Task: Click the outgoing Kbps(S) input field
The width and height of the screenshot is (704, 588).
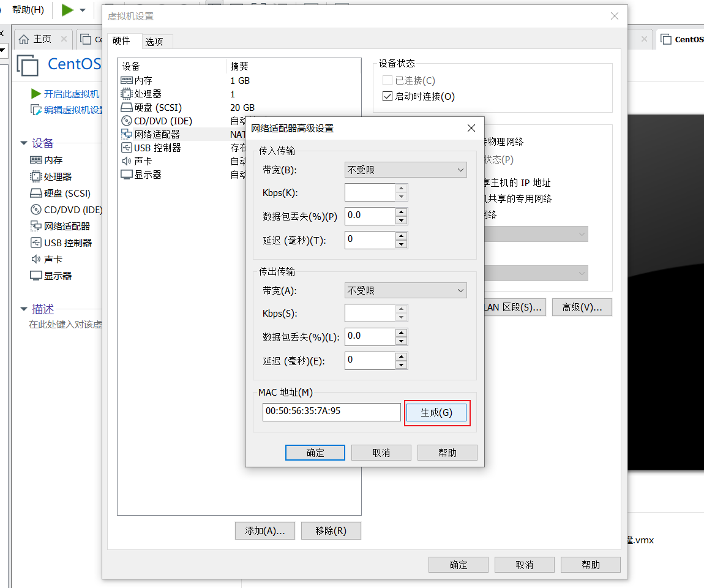Action: click(x=370, y=313)
